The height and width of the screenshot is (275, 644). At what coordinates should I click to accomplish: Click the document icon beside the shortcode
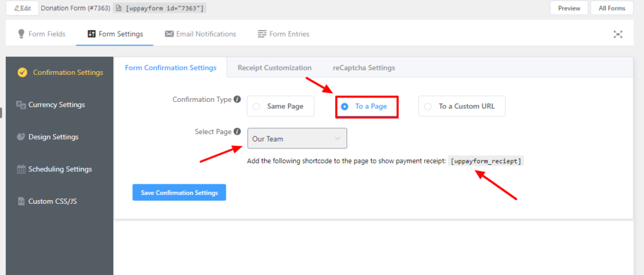tap(118, 8)
